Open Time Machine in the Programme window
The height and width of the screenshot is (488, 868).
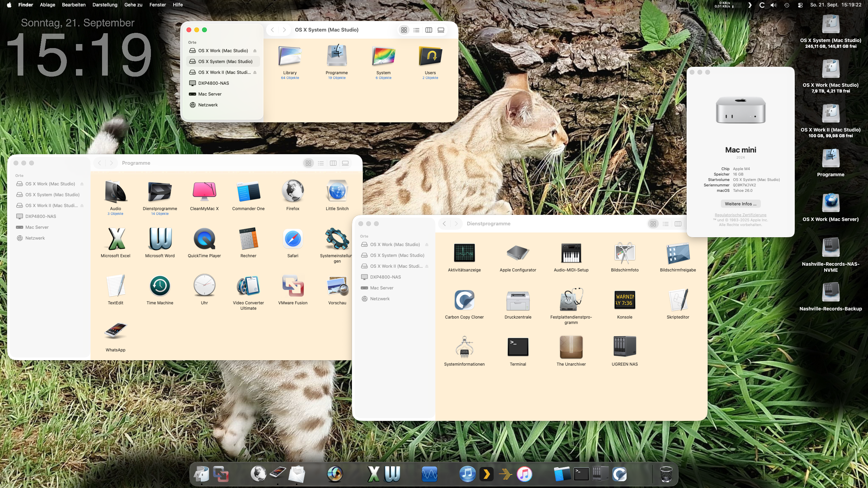pos(160,286)
